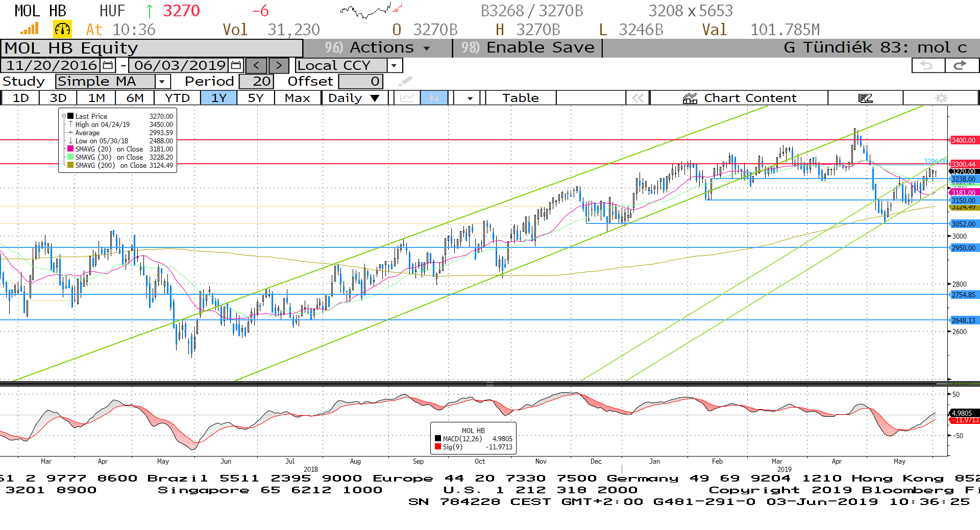This screenshot has height=530, width=980.
Task: Click the Last Price black color swatch
Action: click(x=70, y=116)
